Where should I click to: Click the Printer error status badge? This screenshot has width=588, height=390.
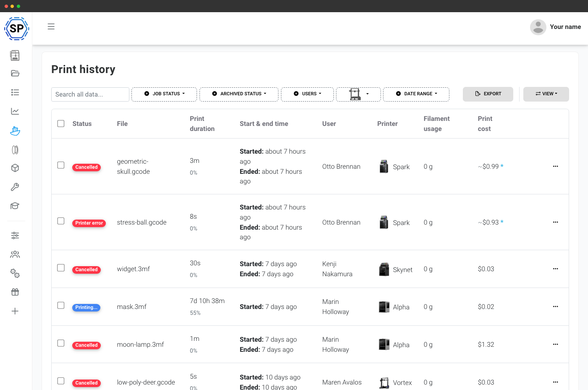tap(89, 223)
